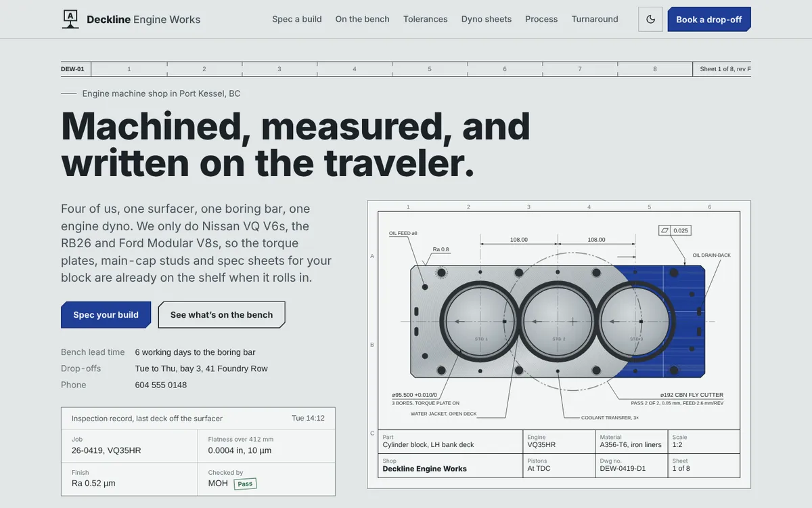Click the ⌀192 CBN FLY CUTTER annotation
Viewport: 812px width, 508px height.
click(x=692, y=395)
